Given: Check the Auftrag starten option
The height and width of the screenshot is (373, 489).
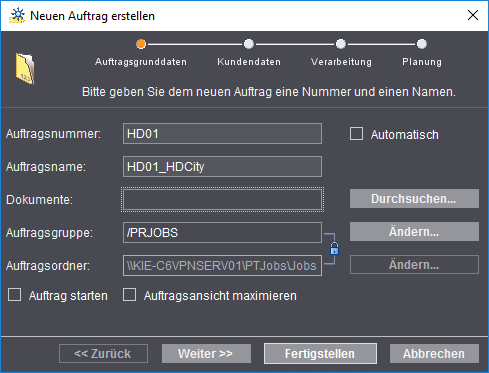Looking at the screenshot, I should click(x=15, y=295).
